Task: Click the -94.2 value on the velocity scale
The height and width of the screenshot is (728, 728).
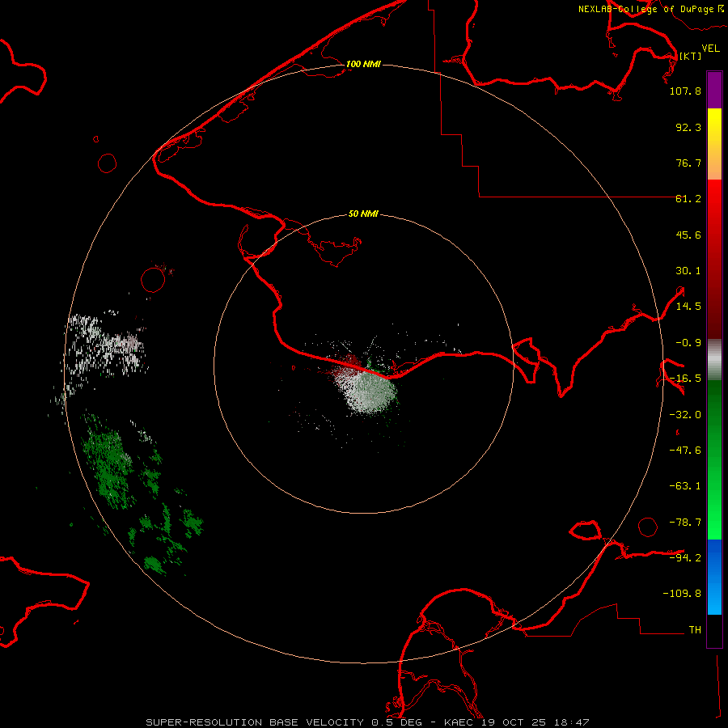Action: (685, 558)
